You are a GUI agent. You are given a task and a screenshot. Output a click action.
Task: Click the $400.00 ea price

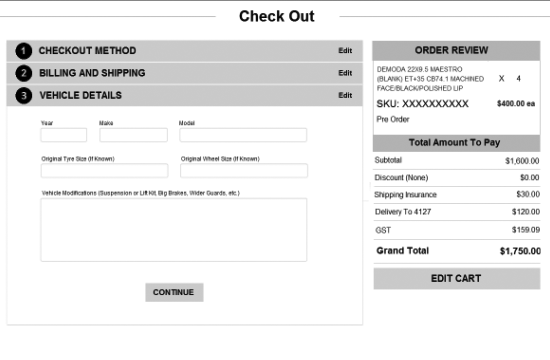click(x=516, y=104)
